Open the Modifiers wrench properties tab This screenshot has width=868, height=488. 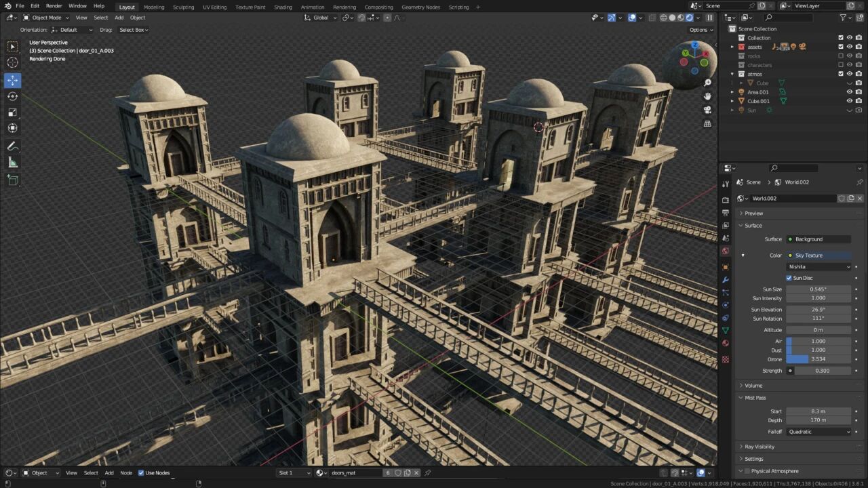coord(725,280)
